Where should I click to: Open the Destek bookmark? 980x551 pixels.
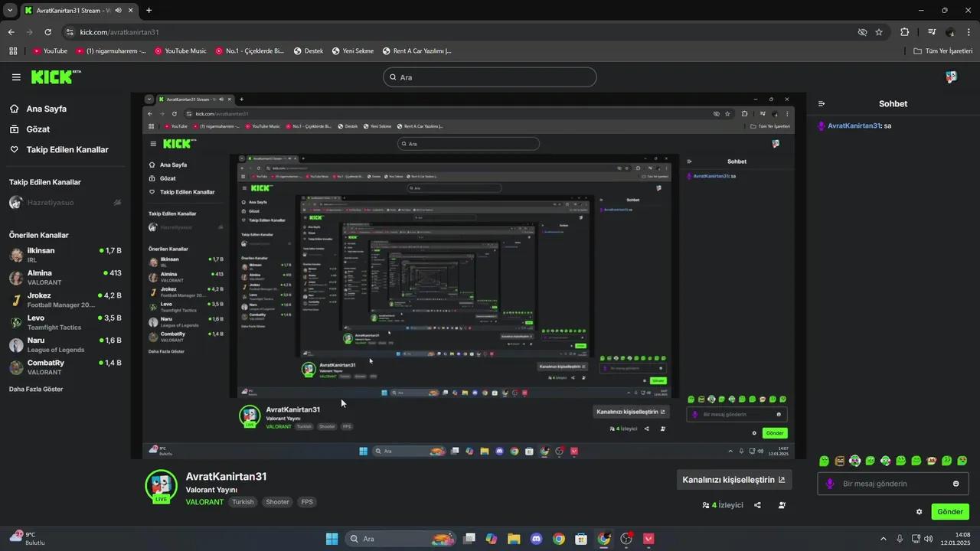pyautogui.click(x=309, y=51)
